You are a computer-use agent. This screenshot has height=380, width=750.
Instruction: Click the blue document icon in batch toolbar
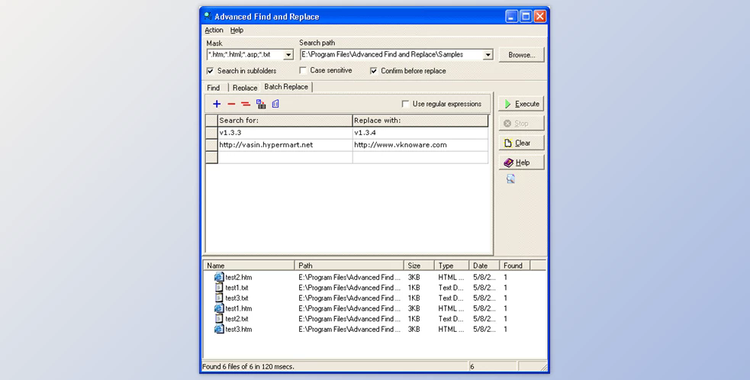(276, 104)
